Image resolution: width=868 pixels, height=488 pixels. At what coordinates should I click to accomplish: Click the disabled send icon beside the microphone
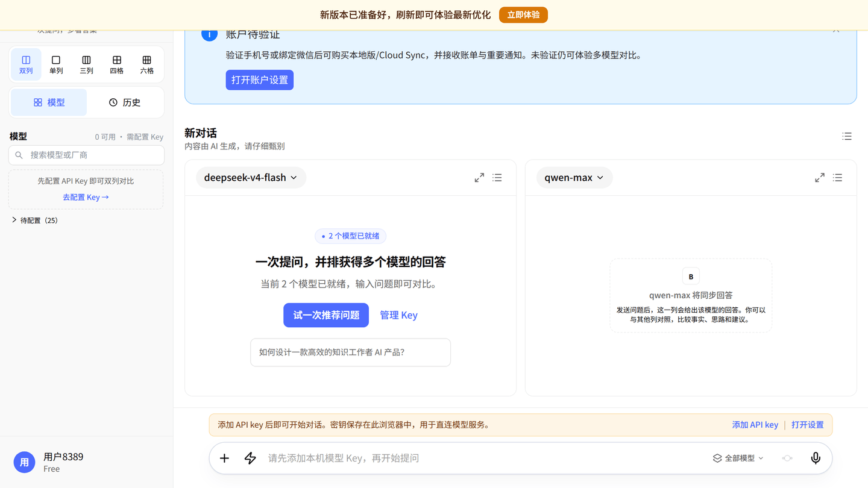[x=787, y=458]
